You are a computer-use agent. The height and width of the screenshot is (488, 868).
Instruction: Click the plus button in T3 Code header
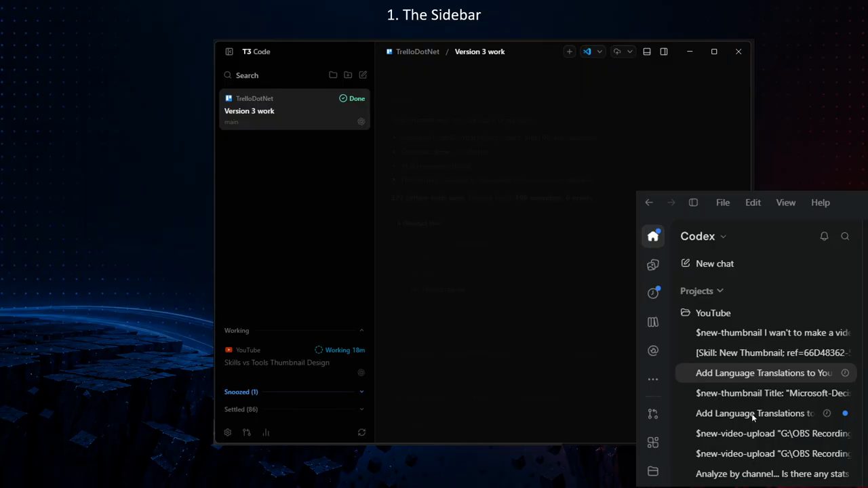[570, 52]
